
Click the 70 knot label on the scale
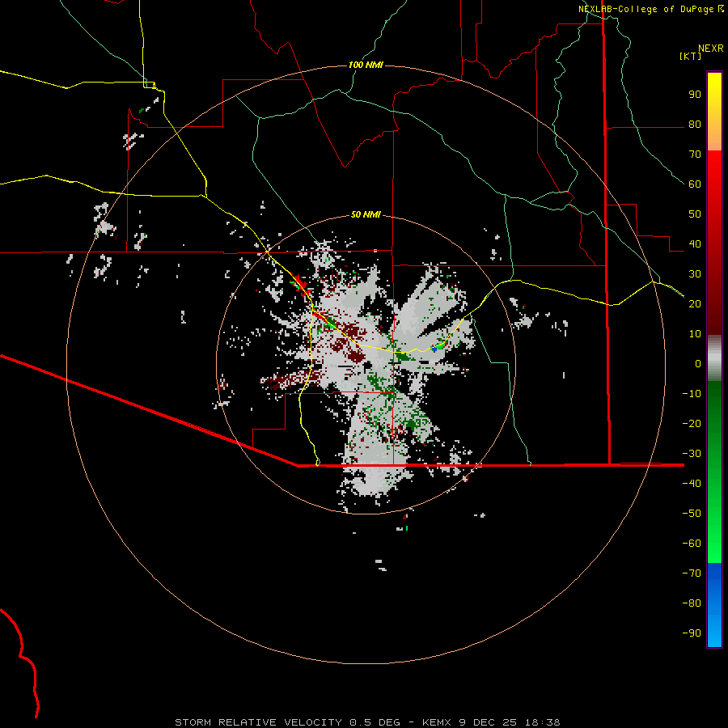click(x=695, y=154)
